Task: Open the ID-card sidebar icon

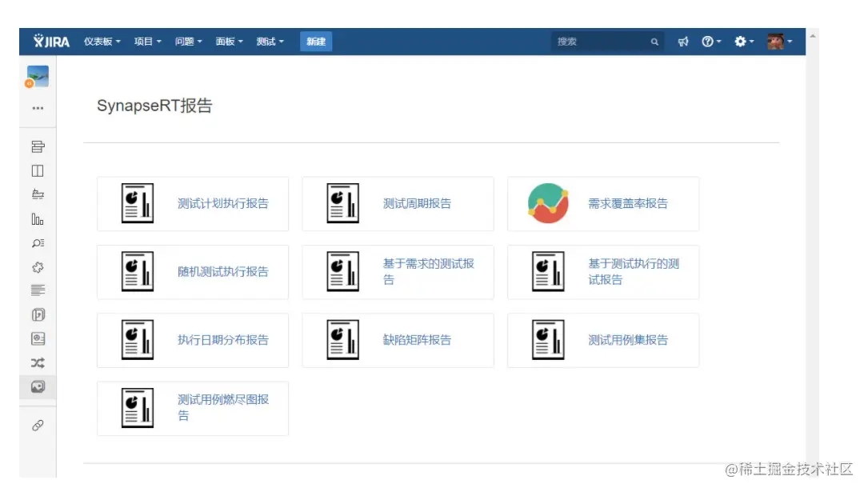Action: click(38, 338)
